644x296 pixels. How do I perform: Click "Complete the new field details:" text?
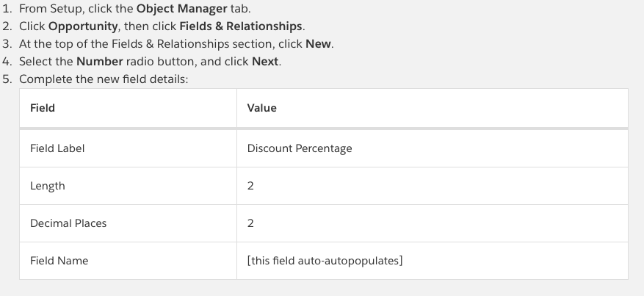coord(104,79)
